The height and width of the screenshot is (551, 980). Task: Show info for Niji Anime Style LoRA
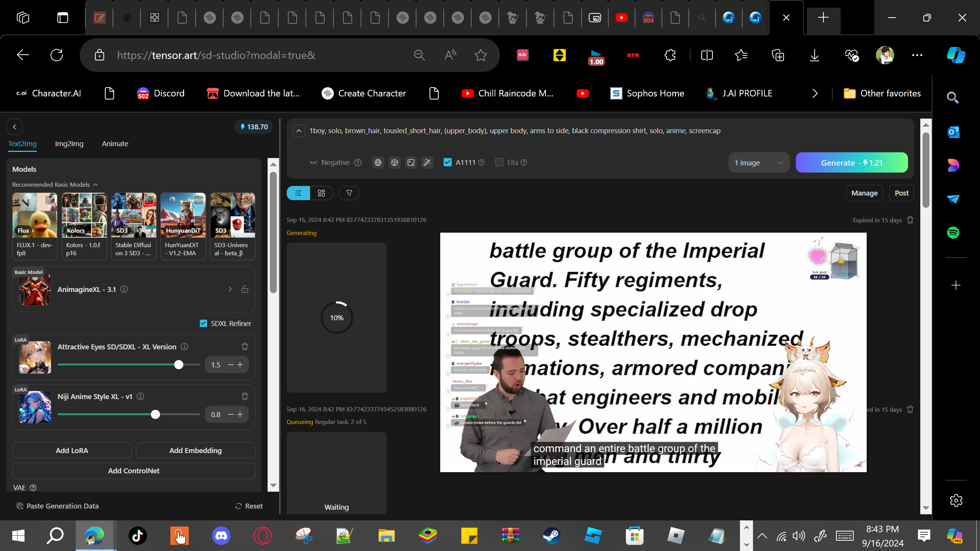(x=140, y=396)
